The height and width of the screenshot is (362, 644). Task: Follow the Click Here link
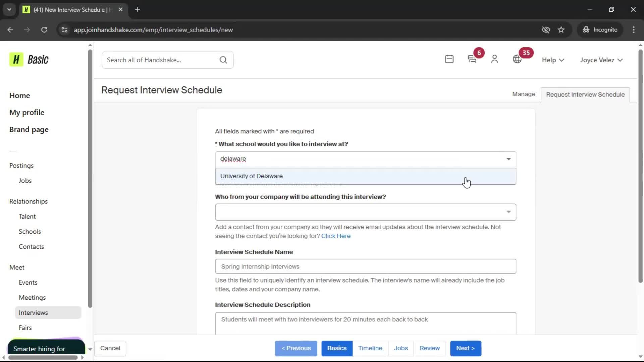pyautogui.click(x=336, y=236)
